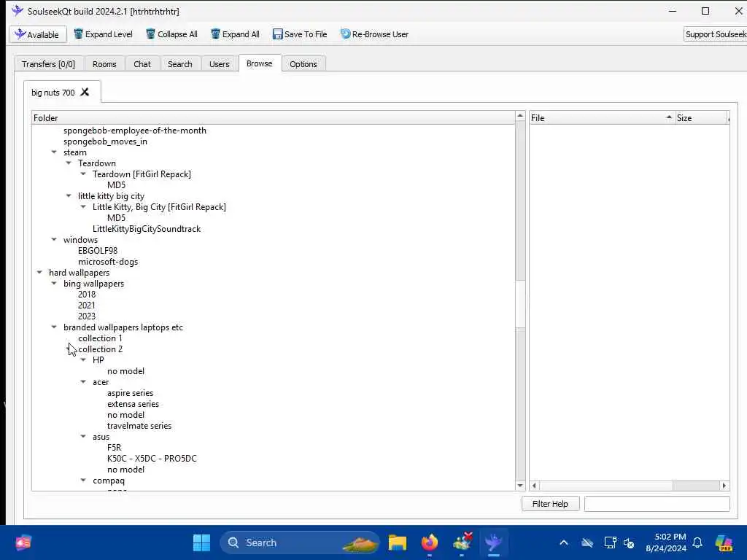The height and width of the screenshot is (560, 747).
Task: Select the Browse tab
Action: [260, 63]
